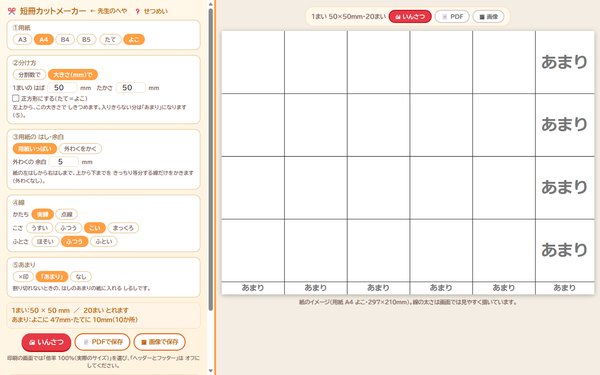Switch to 分割数で split mode
The height and width of the screenshot is (375, 600).
click(29, 75)
